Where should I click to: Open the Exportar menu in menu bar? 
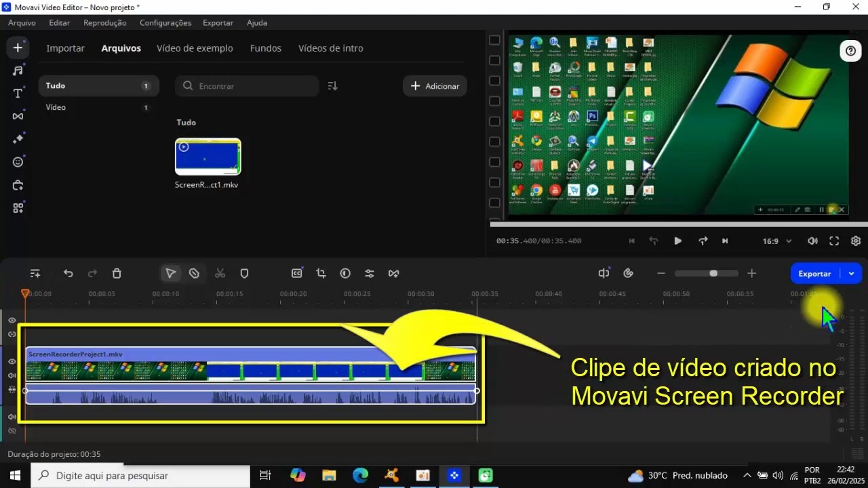click(x=218, y=22)
